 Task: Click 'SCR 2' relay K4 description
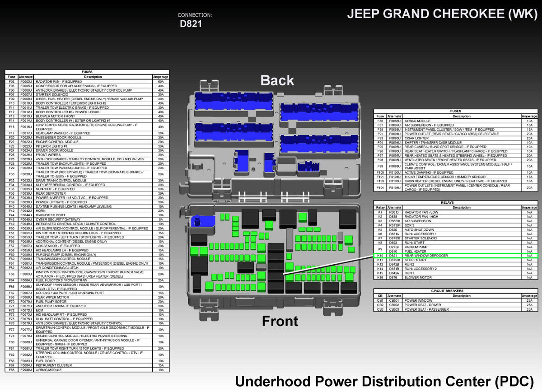tap(409, 225)
